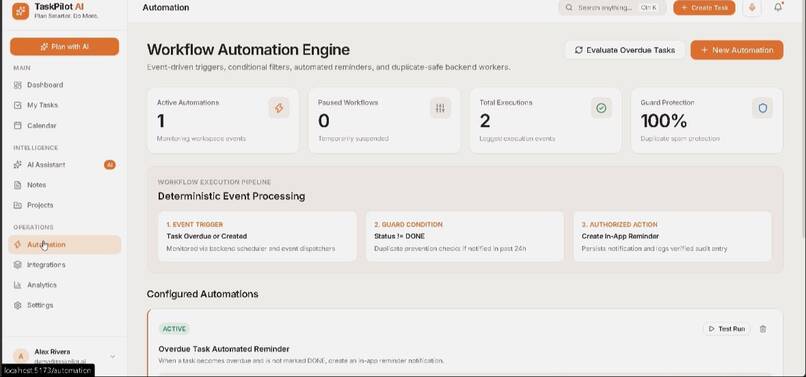Go to Dashboard in the sidebar

64,85
